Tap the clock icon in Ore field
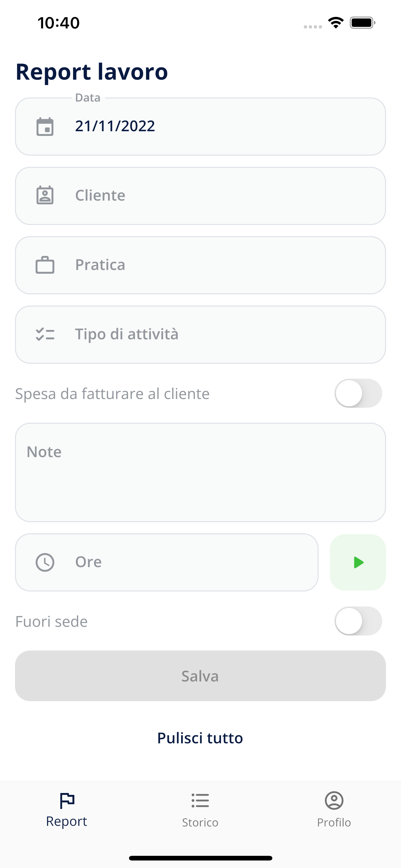 [x=45, y=562]
